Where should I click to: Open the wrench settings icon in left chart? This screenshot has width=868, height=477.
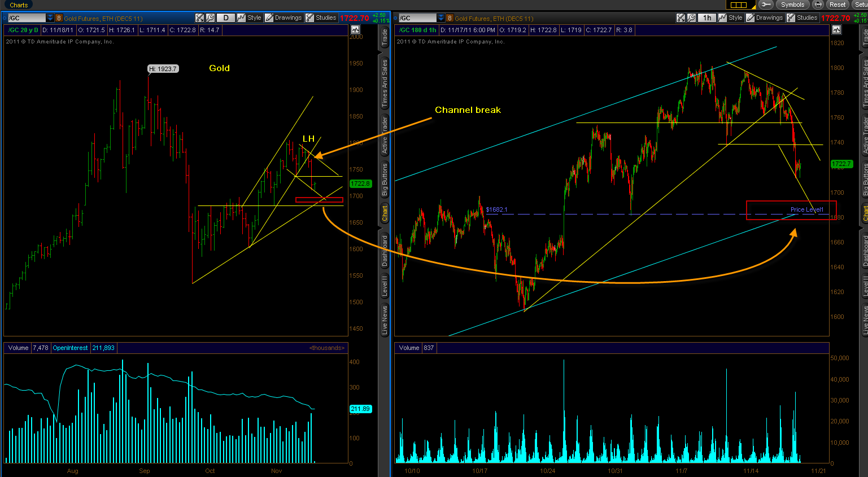point(210,18)
